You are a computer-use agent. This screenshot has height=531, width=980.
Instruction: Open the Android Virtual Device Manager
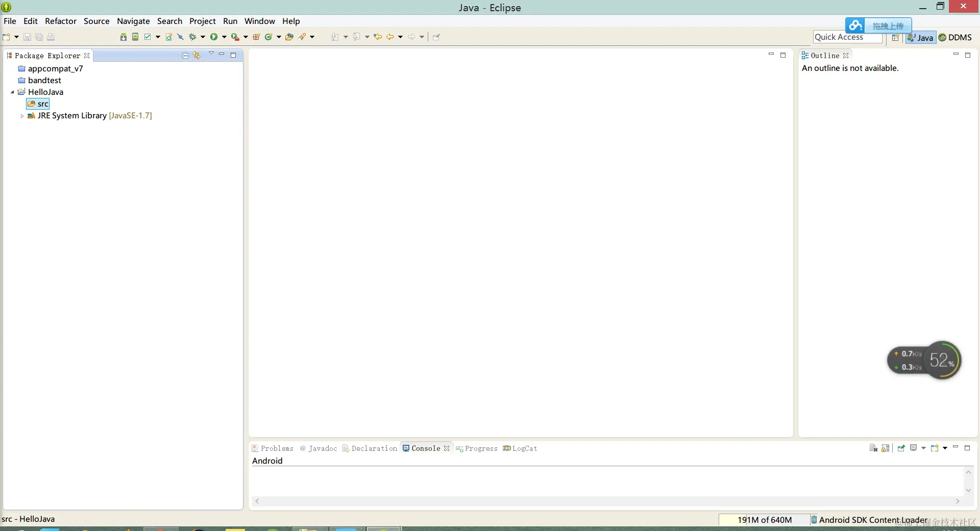click(x=135, y=37)
